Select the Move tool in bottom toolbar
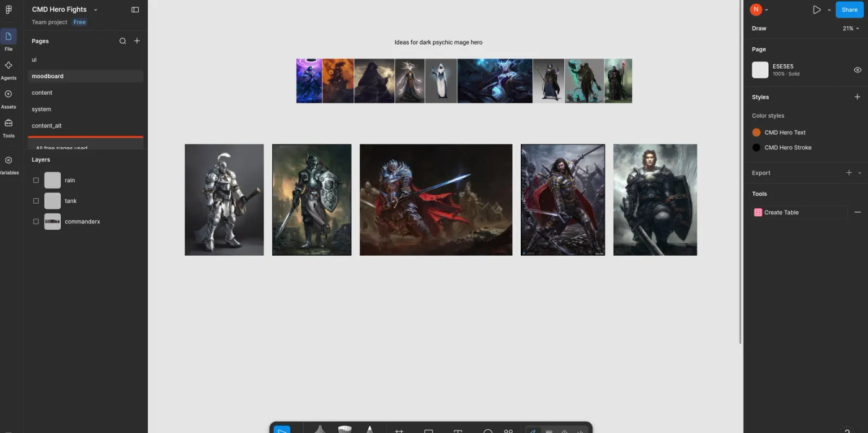The image size is (868, 433). pos(282,429)
